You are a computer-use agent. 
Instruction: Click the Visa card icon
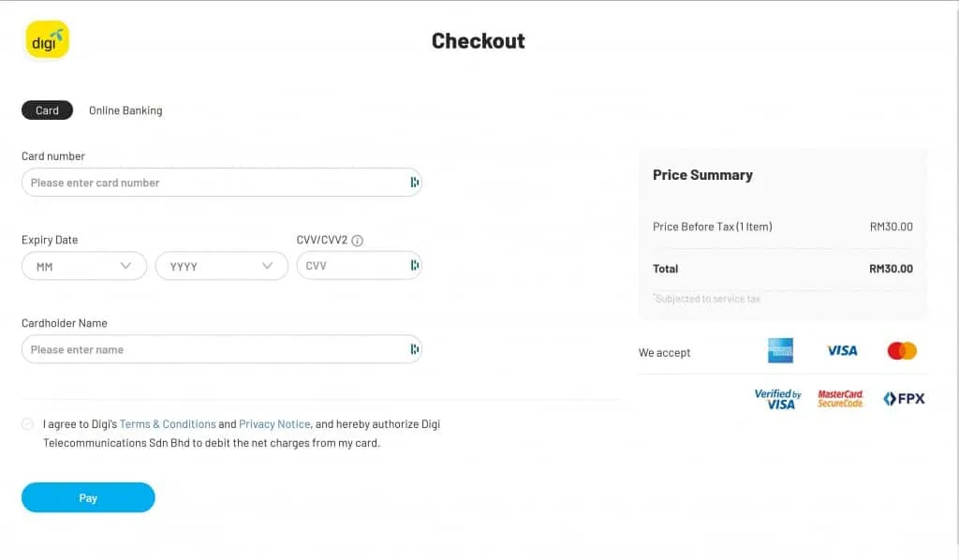(x=842, y=351)
